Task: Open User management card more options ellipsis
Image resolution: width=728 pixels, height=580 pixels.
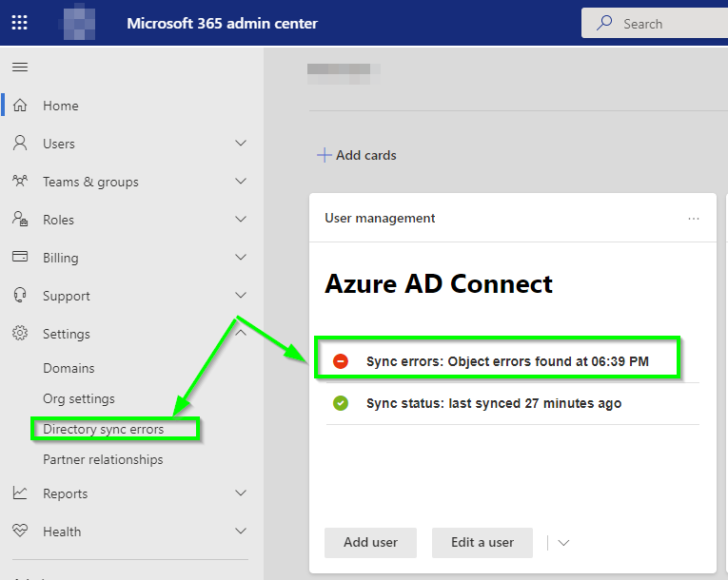Action: point(694,219)
